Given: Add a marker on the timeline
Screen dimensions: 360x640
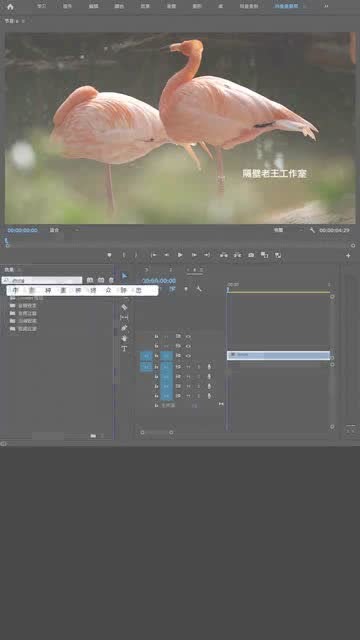Looking at the screenshot, I should point(186,289).
